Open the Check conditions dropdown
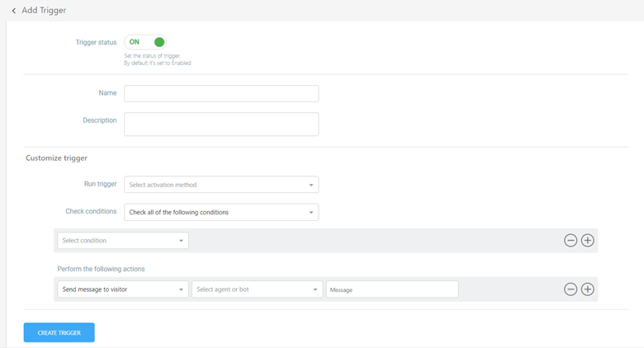This screenshot has height=348, width=644. click(221, 212)
